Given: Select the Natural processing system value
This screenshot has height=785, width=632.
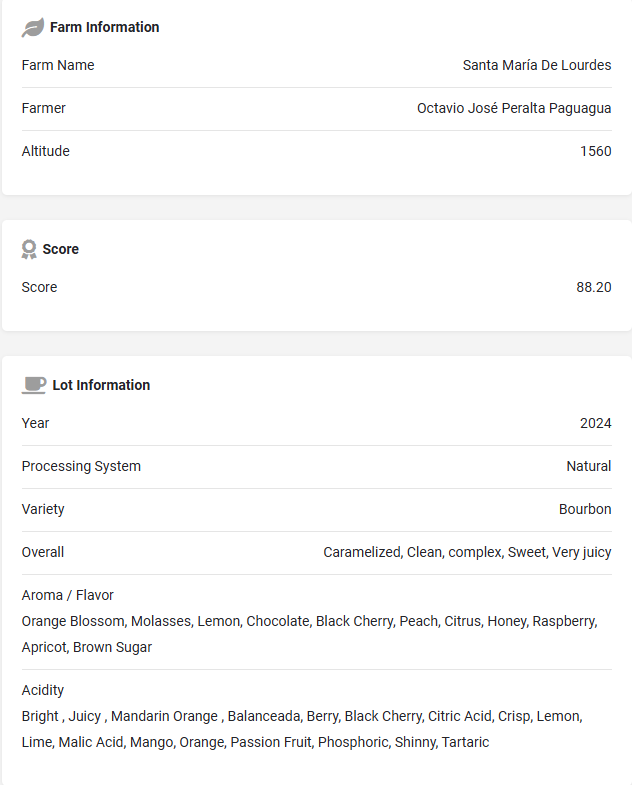Looking at the screenshot, I should tap(588, 466).
